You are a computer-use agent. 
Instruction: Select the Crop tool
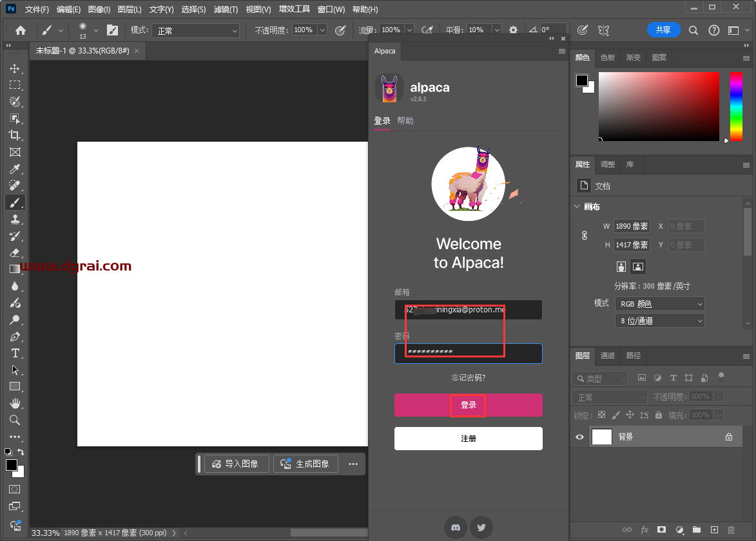coord(15,135)
